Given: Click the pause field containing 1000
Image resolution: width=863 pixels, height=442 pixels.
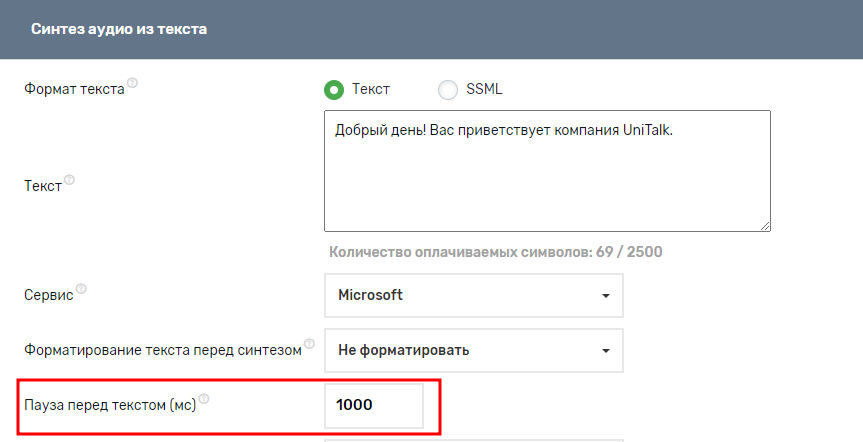Looking at the screenshot, I should 373,405.
